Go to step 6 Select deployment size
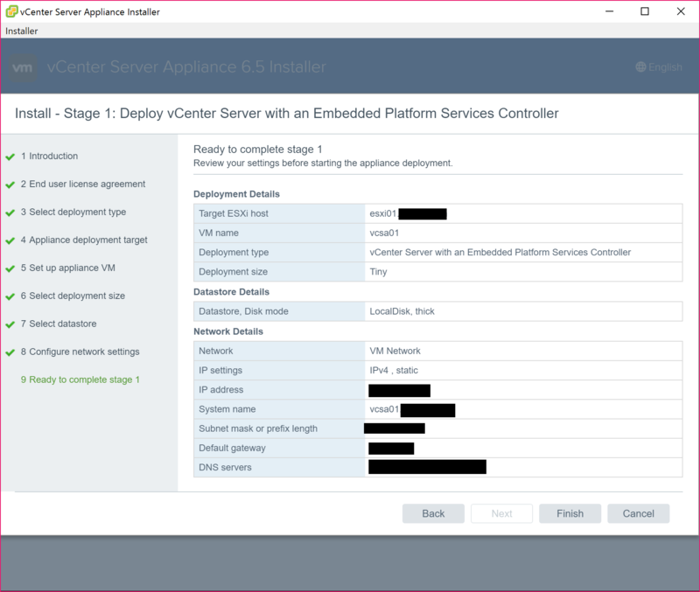Image resolution: width=700 pixels, height=592 pixels. click(73, 296)
